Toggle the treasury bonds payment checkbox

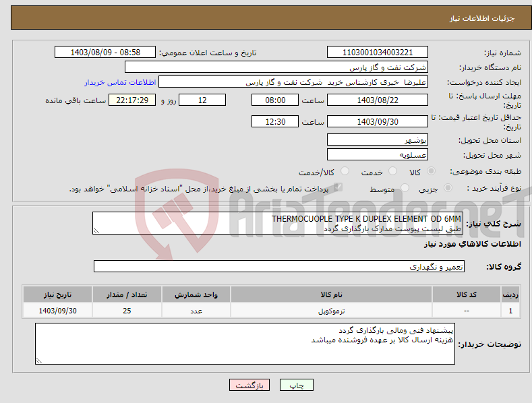click(338, 187)
